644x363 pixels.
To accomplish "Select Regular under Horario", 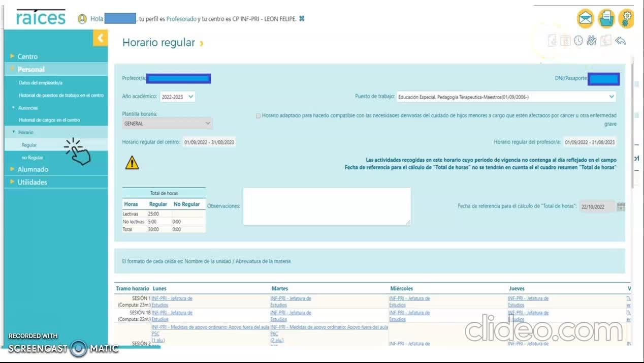I will [29, 145].
